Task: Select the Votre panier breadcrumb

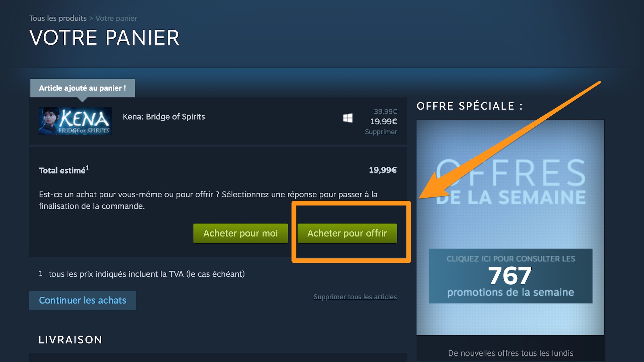Action: point(116,18)
